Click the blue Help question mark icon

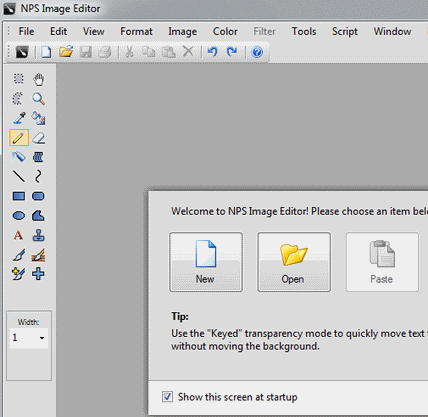[x=257, y=52]
